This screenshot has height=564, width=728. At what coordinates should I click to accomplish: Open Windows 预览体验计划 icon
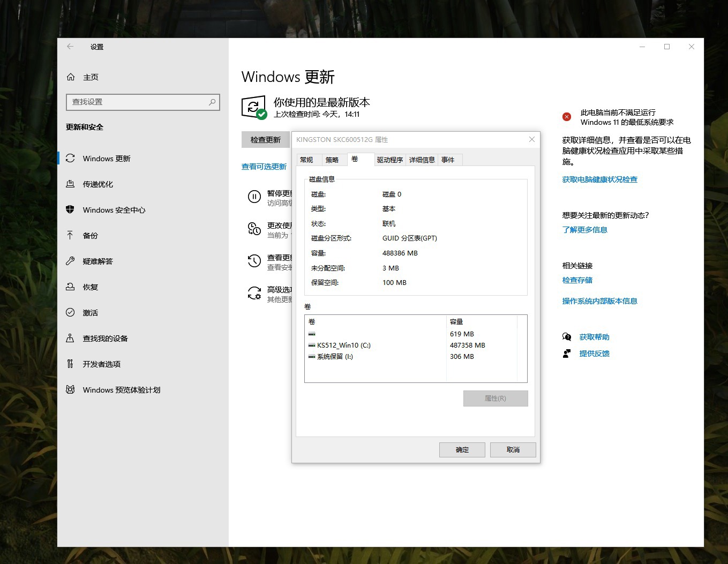click(x=70, y=389)
